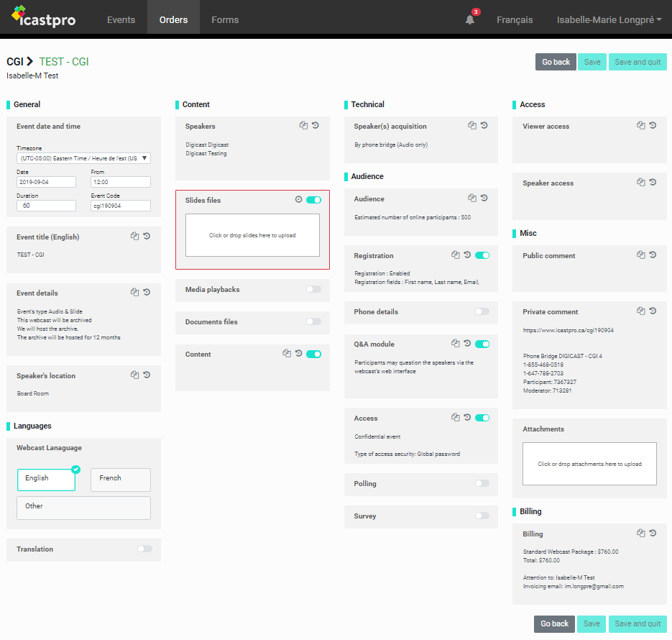
Task: Switch language to Français
Action: [x=515, y=20]
